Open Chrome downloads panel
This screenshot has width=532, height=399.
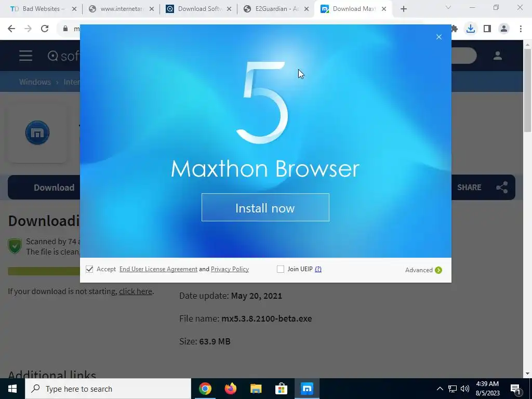click(471, 29)
